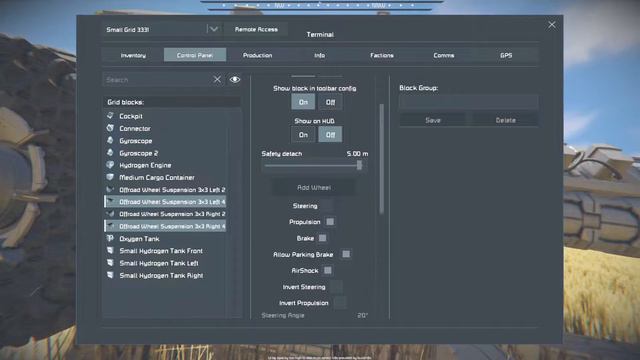The height and width of the screenshot is (360, 640).
Task: Turn Off show block in toolbar config
Action: point(330,102)
